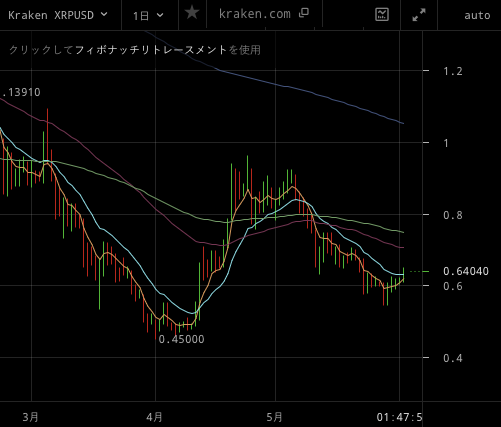Viewport: 501px width, 427px height.
Task: Click the .13910 high price label
Action: (x=20, y=92)
